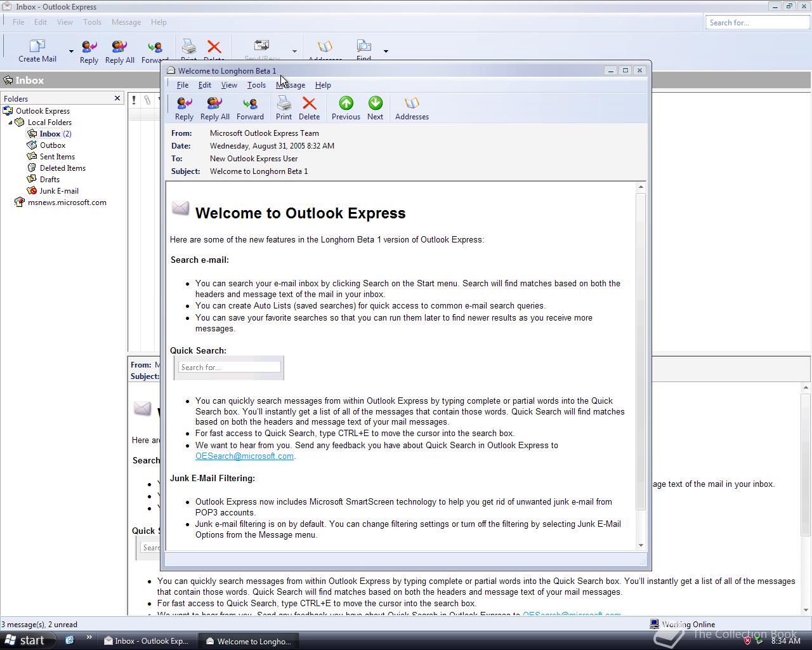Click Reply All in main Outlook toolbar

coord(119,52)
